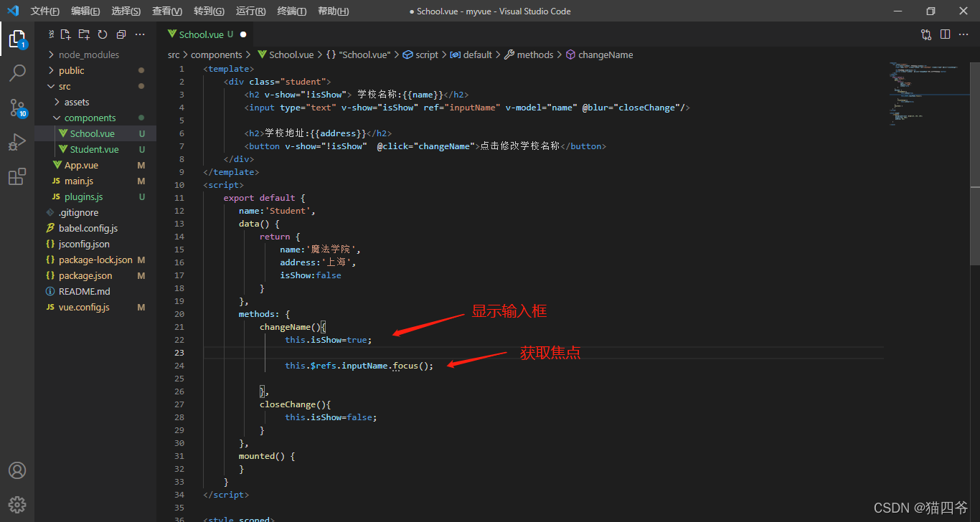
Task: Open package-lock.json in the file tree
Action: coord(95,260)
